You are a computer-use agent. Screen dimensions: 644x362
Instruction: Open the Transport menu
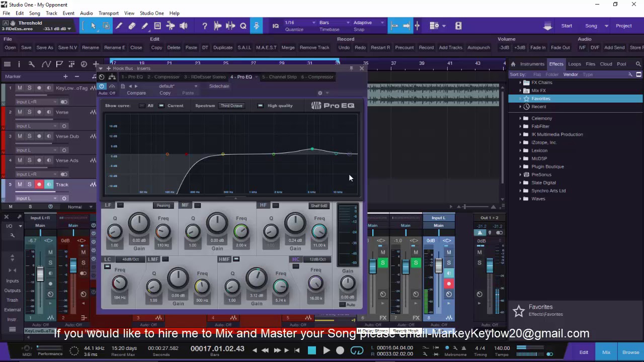point(108,13)
